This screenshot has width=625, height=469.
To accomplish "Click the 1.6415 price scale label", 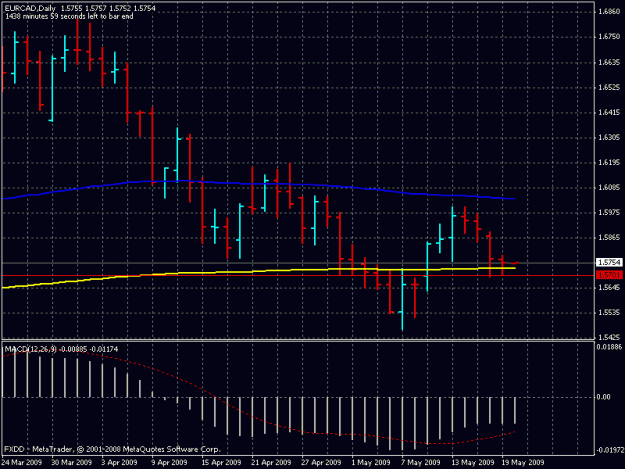I will click(x=609, y=112).
